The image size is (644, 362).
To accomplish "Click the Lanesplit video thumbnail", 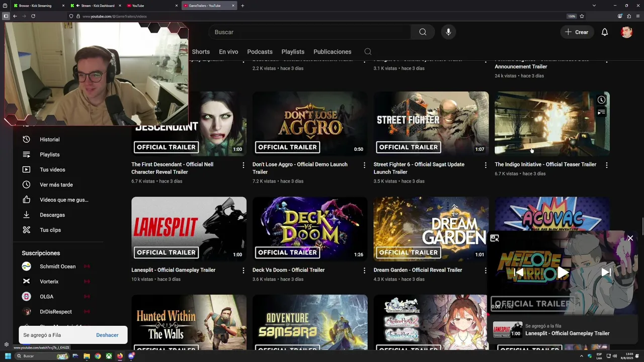I will tap(189, 229).
